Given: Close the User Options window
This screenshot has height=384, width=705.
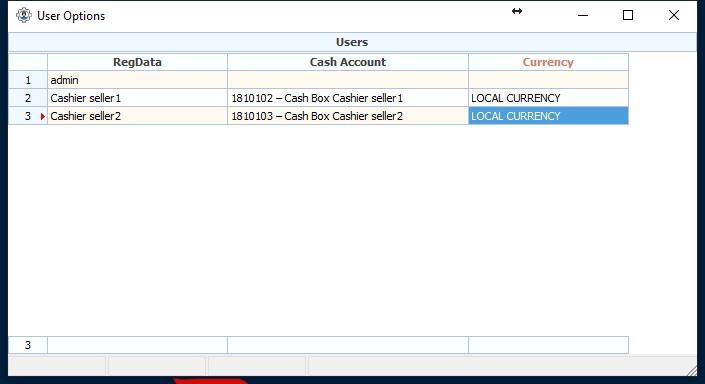Looking at the screenshot, I should pos(674,15).
